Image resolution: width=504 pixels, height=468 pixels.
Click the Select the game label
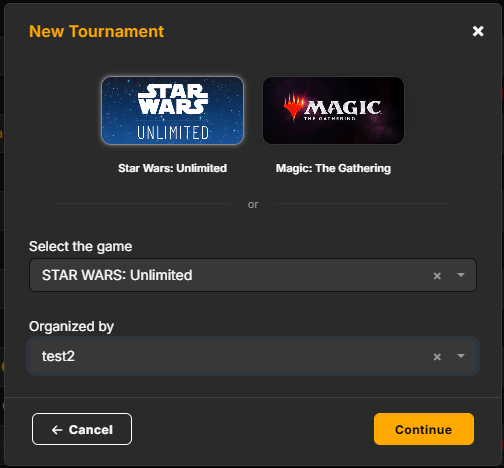click(x=80, y=247)
